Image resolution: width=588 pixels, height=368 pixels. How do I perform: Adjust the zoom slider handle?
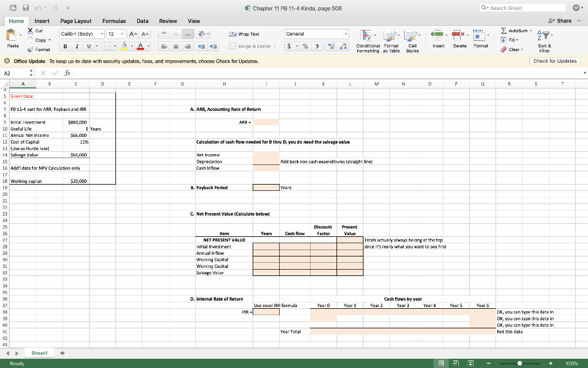520,363
